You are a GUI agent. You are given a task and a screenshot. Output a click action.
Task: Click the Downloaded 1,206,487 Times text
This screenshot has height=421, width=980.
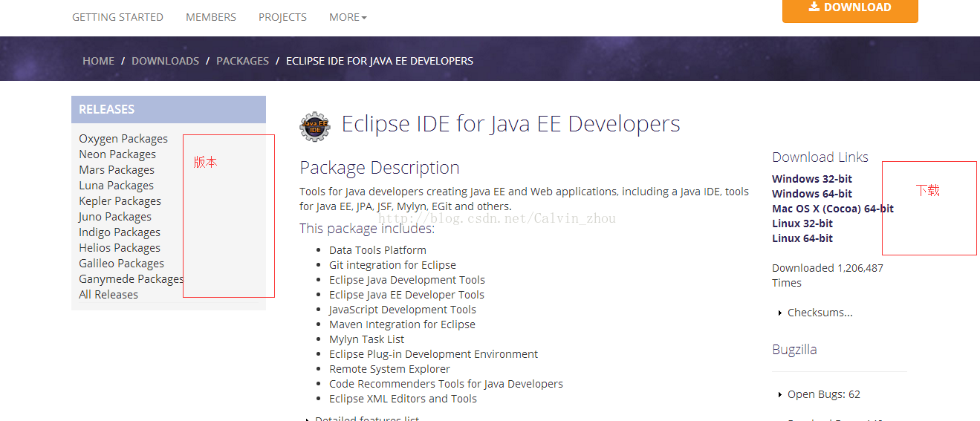(828, 275)
